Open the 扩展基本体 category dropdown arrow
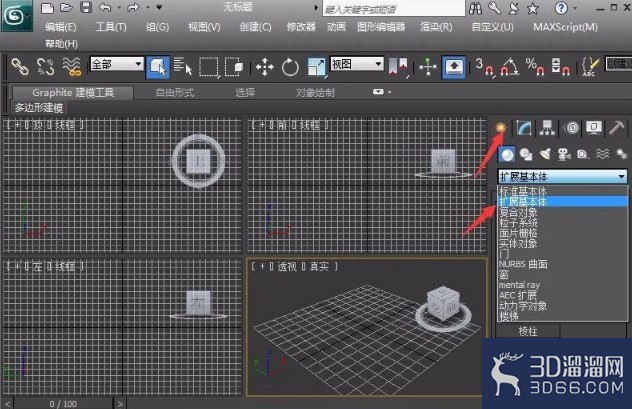 point(622,176)
